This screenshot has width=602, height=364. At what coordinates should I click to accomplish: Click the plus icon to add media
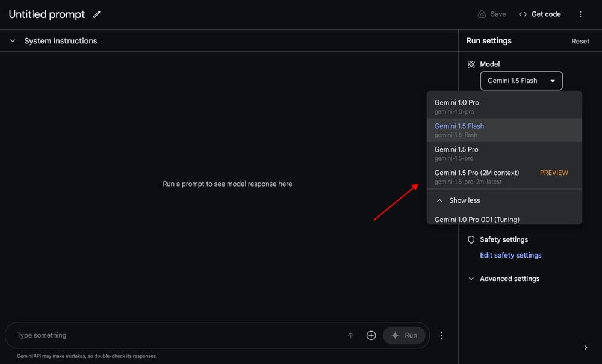pyautogui.click(x=371, y=335)
